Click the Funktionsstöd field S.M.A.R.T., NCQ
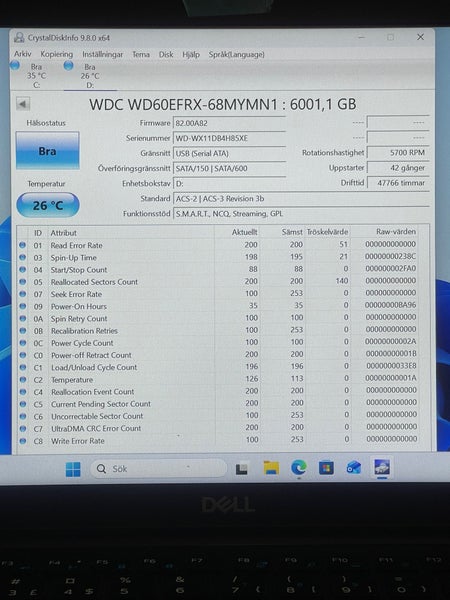Image resolution: width=450 pixels, height=600 pixels. [x=301, y=214]
